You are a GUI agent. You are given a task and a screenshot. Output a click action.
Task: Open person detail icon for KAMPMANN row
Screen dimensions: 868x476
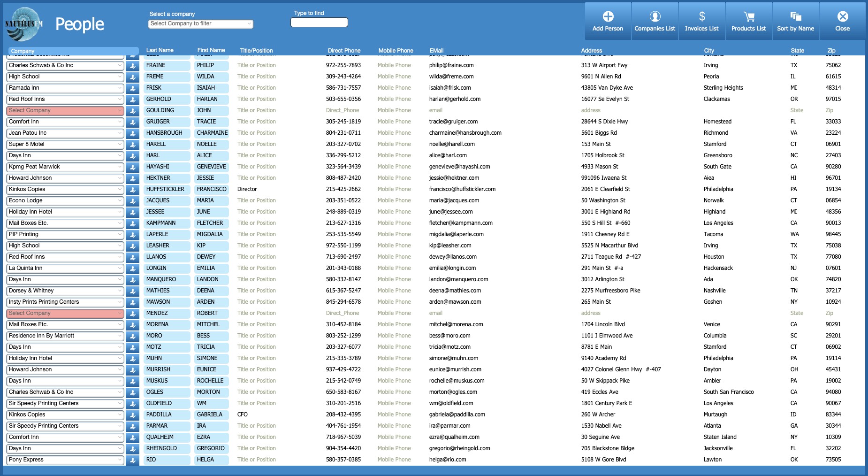coord(132,223)
